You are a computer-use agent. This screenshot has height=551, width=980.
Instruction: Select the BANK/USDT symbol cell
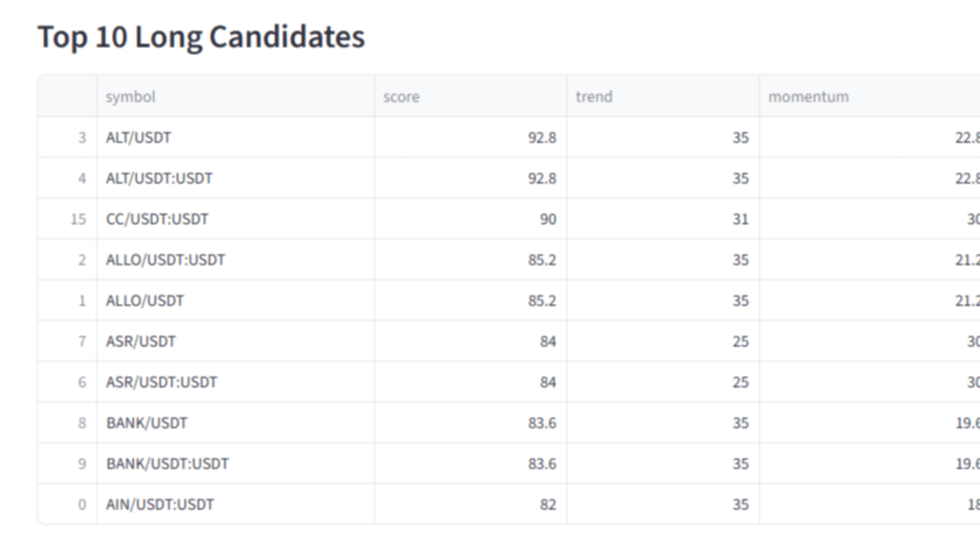(x=235, y=422)
